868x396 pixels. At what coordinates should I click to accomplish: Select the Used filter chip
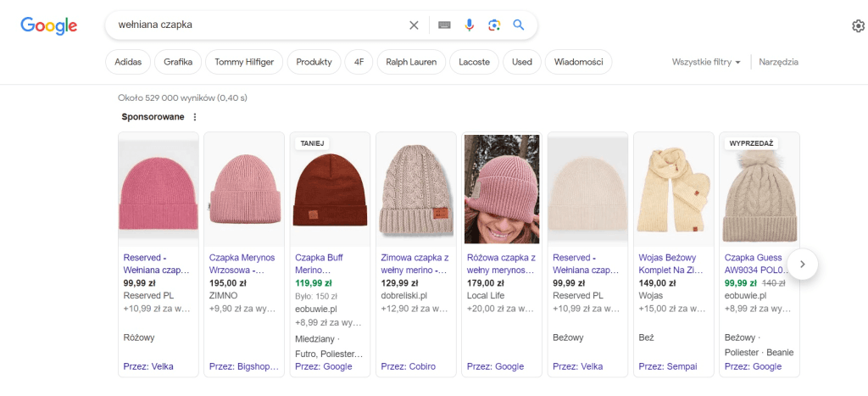(x=522, y=62)
